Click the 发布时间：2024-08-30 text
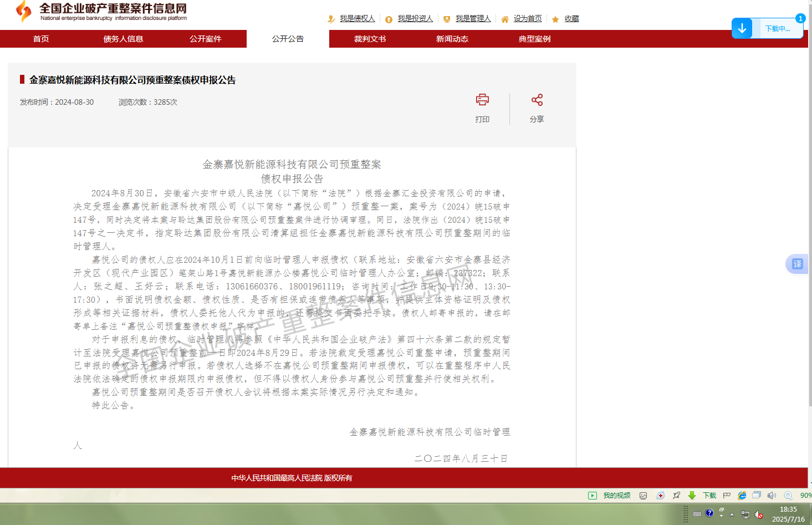 click(x=57, y=102)
